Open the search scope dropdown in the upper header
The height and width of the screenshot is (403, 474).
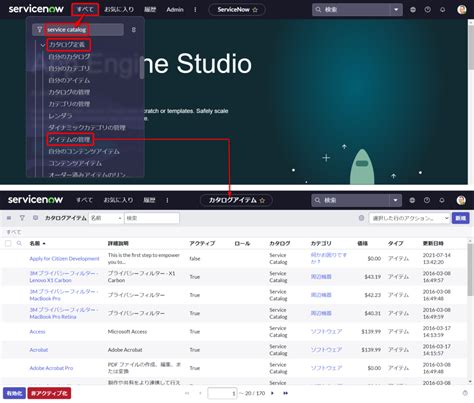pyautogui.click(x=396, y=10)
